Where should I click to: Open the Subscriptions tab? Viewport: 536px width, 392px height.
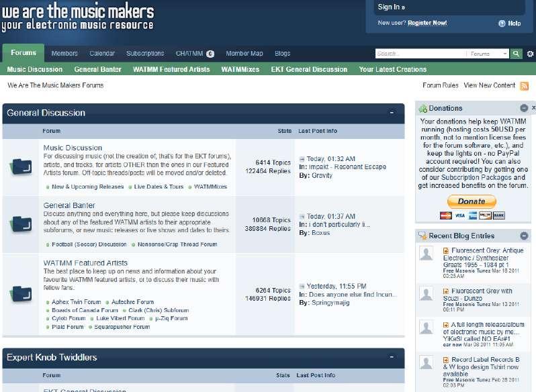(145, 54)
